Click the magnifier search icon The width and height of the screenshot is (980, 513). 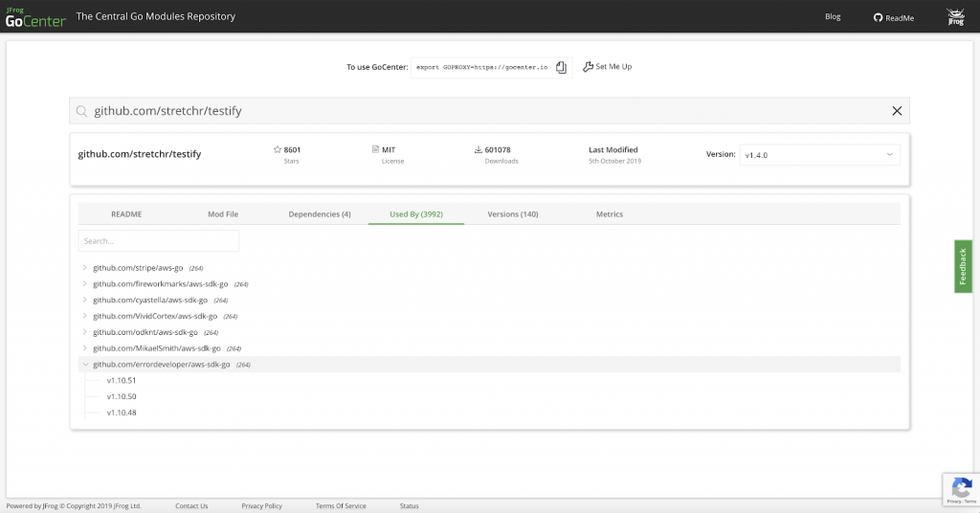click(82, 111)
